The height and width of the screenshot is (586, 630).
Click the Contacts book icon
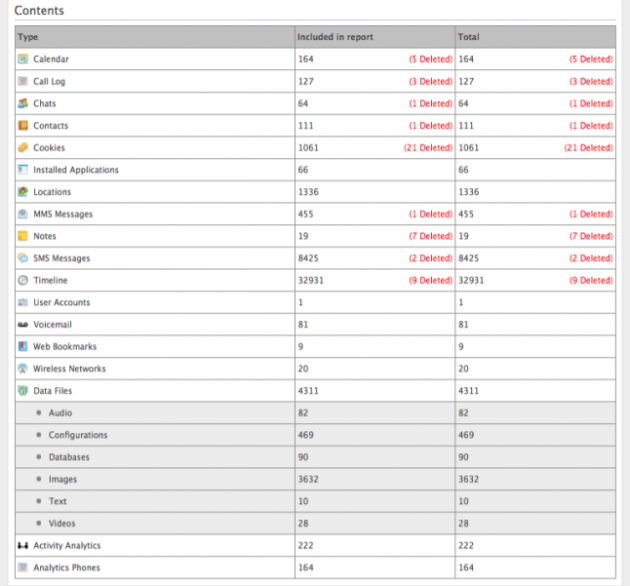point(23,125)
